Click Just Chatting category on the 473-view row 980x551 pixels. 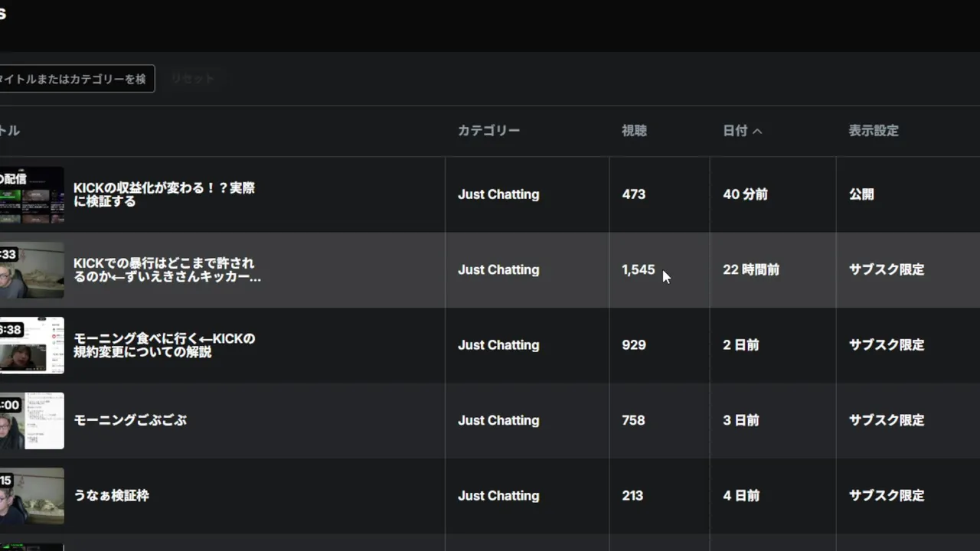498,194
